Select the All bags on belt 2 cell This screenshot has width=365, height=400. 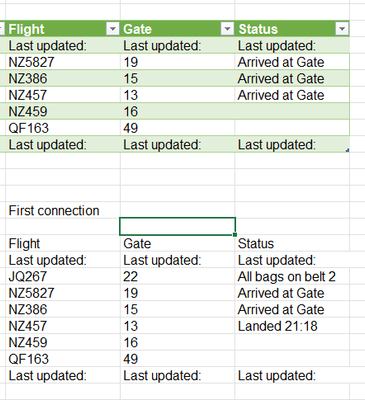coord(292,276)
